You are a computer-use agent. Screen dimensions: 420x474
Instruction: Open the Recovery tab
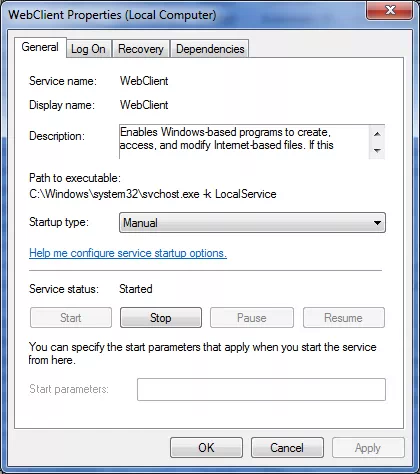click(141, 49)
